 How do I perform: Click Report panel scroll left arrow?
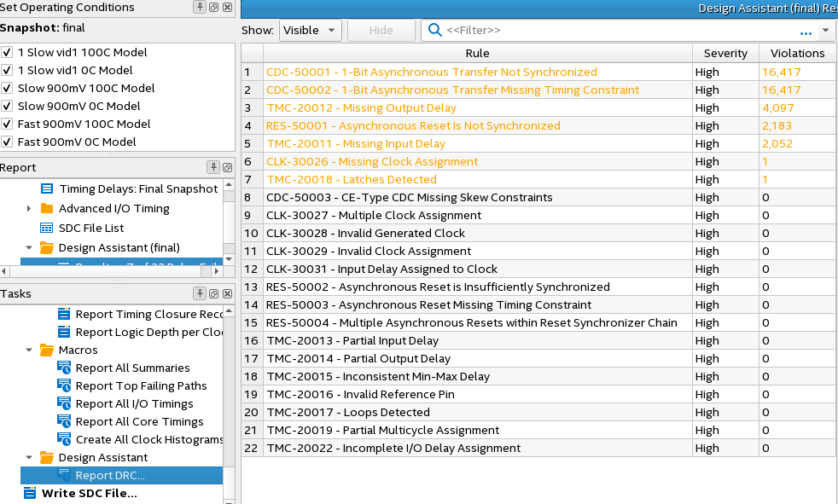[4, 270]
